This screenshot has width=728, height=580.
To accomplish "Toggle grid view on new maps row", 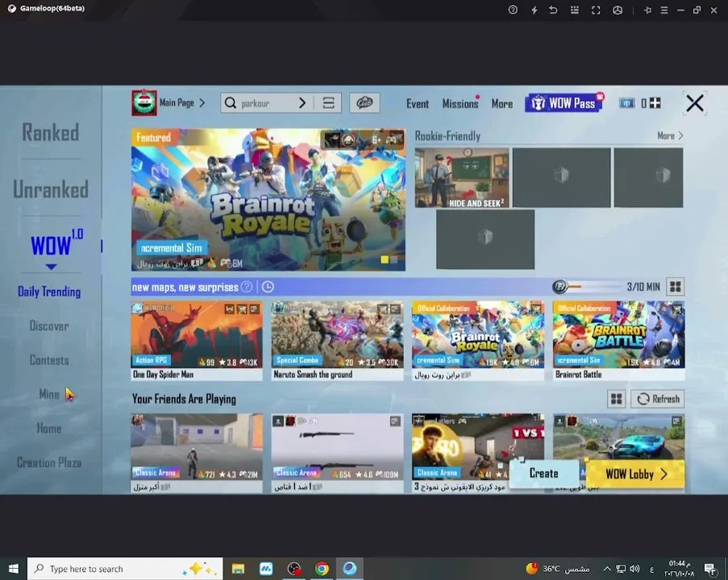I will click(676, 287).
